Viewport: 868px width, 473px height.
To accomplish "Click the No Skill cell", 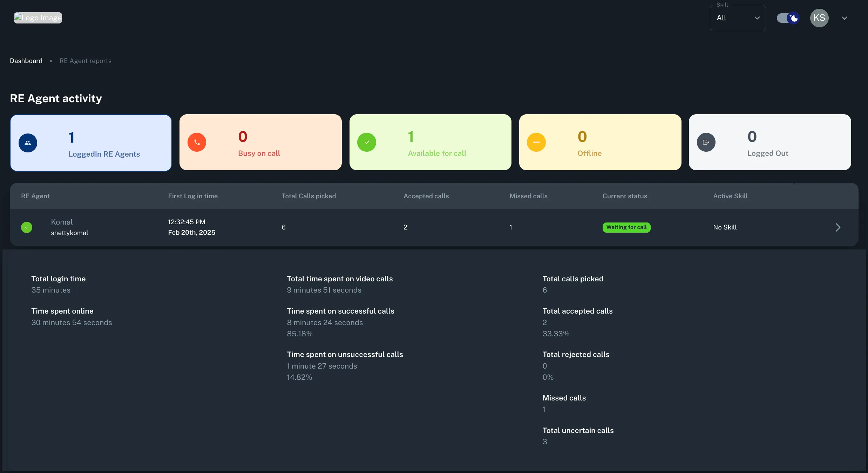I will tap(725, 227).
